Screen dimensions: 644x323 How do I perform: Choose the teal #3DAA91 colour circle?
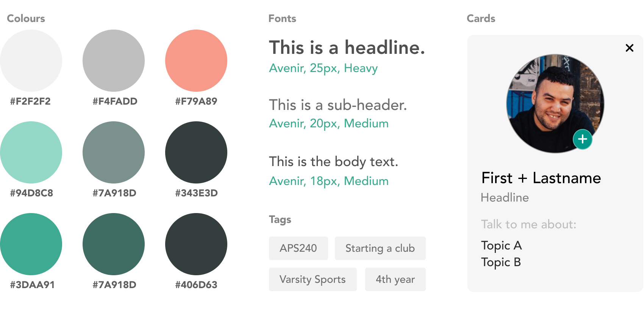[31, 244]
